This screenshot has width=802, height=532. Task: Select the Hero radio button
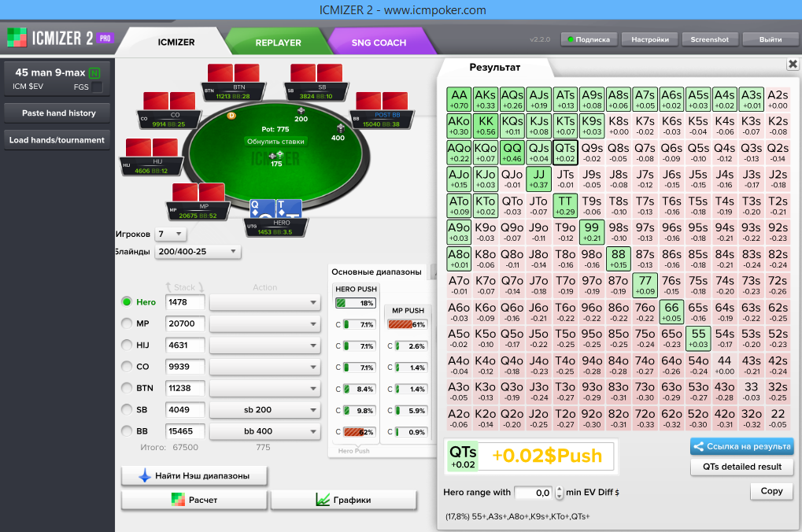coord(127,302)
